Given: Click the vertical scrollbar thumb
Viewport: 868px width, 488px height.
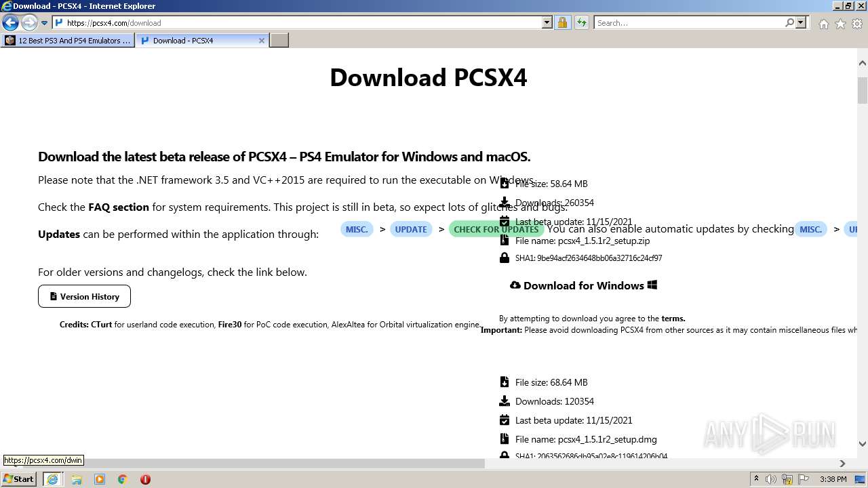Looking at the screenshot, I should [x=862, y=90].
